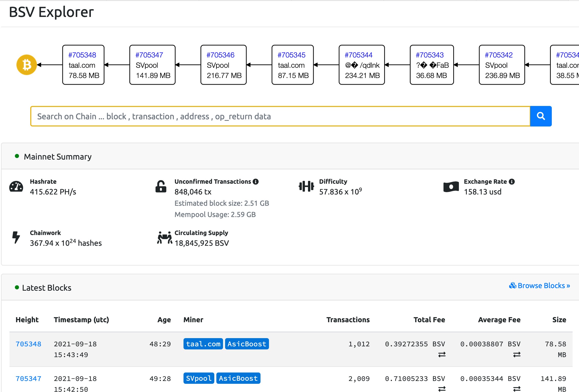This screenshot has width=579, height=392.
Task: Click the Latest Blocks heading
Action: (46, 288)
